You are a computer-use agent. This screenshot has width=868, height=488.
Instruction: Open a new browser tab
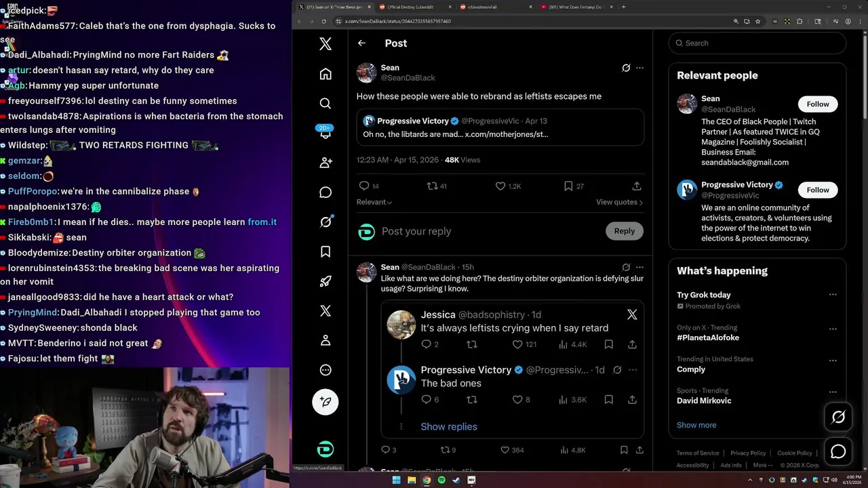(x=623, y=7)
